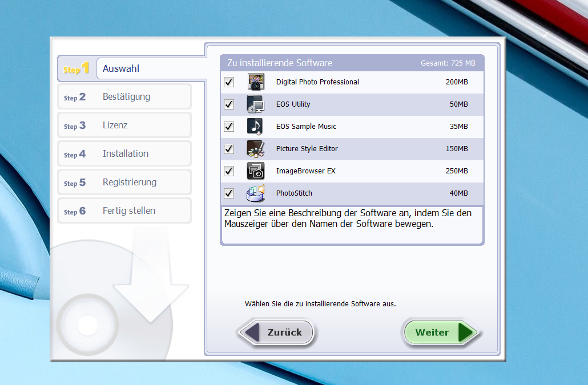
Task: Open Step 3 Lizenz
Action: click(x=124, y=125)
